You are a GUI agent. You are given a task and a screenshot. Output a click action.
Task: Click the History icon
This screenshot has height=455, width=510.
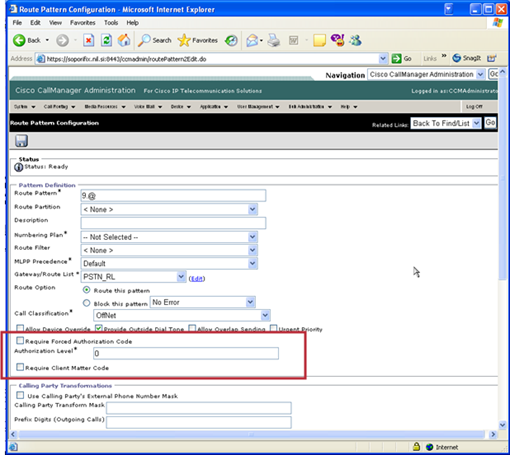click(231, 41)
